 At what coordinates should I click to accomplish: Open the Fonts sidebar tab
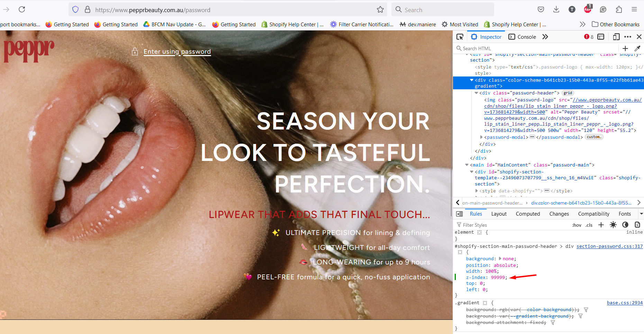(x=625, y=214)
